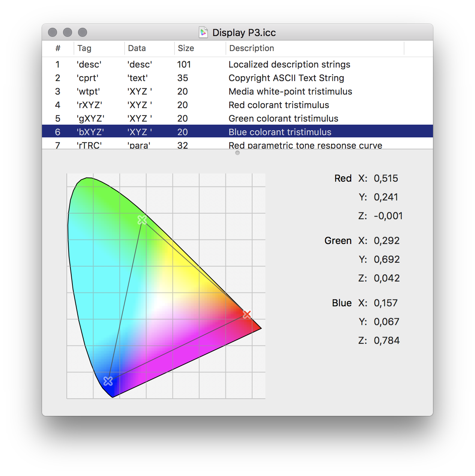Click 'Media white-point tristimulus' description
This screenshot has width=475, height=476.
coord(290,92)
